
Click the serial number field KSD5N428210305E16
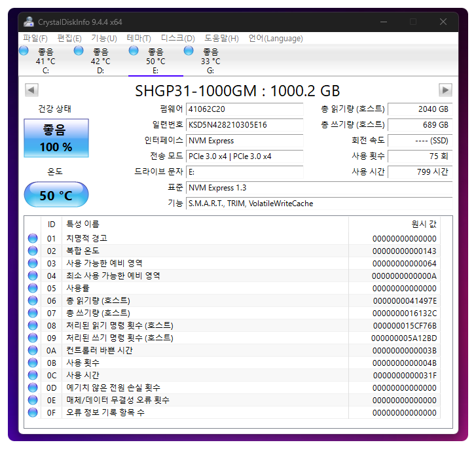tap(245, 125)
